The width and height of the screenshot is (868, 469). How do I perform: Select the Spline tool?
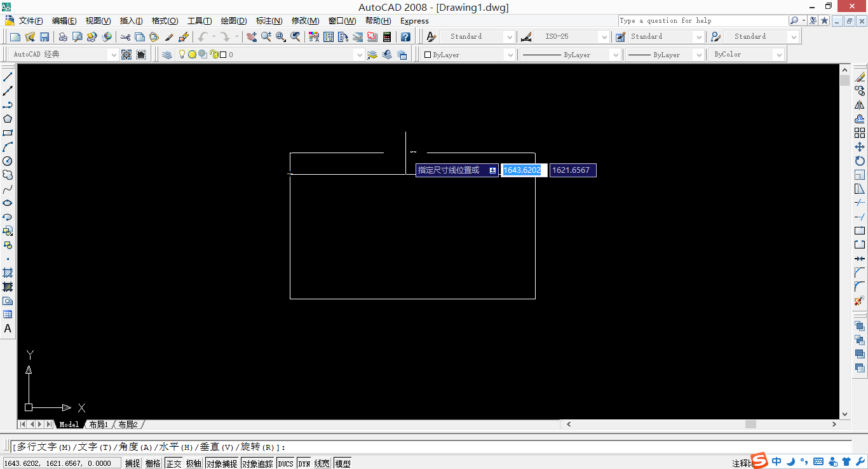tap(8, 189)
